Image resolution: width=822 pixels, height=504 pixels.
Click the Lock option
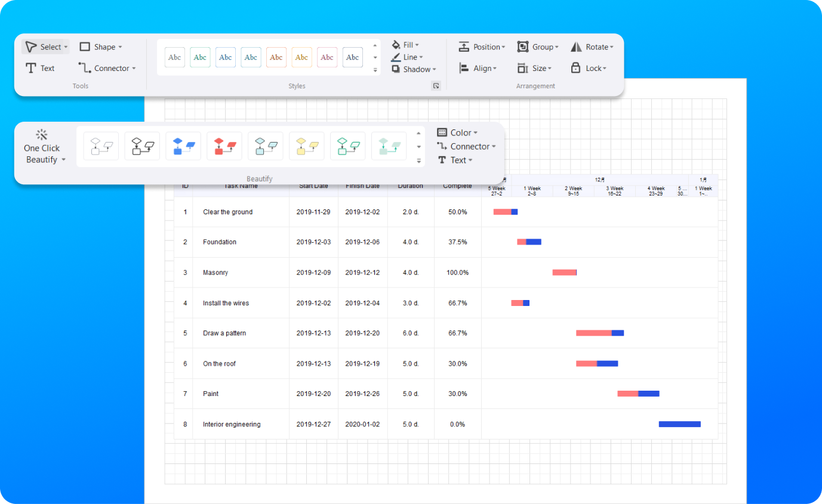[589, 68]
